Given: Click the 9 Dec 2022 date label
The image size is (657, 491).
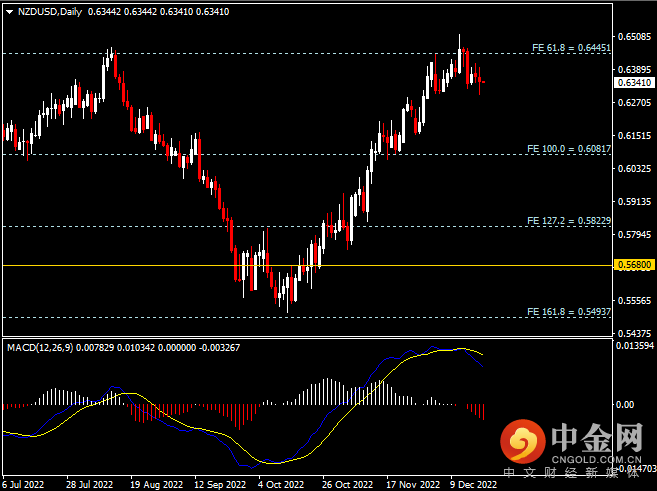Looking at the screenshot, I should click(473, 484).
